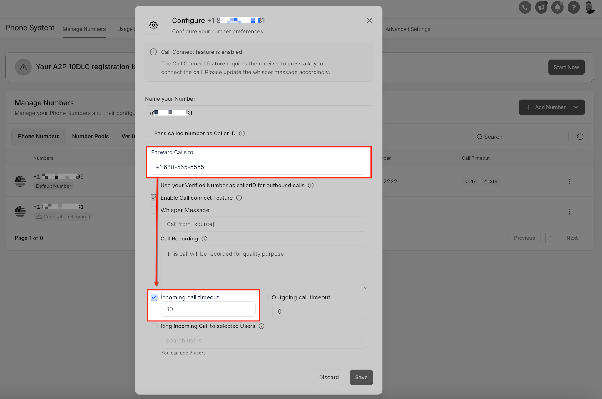Screen dimensions: 602x399
Task: Toggle the Enable Call connect feature checkbox
Action: pos(154,198)
